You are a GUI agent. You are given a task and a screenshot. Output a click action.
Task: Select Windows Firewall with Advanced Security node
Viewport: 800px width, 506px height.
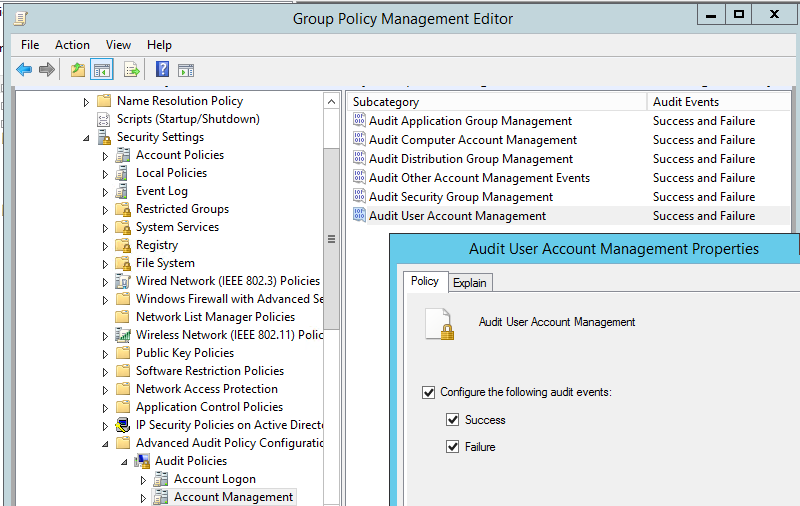click(229, 299)
